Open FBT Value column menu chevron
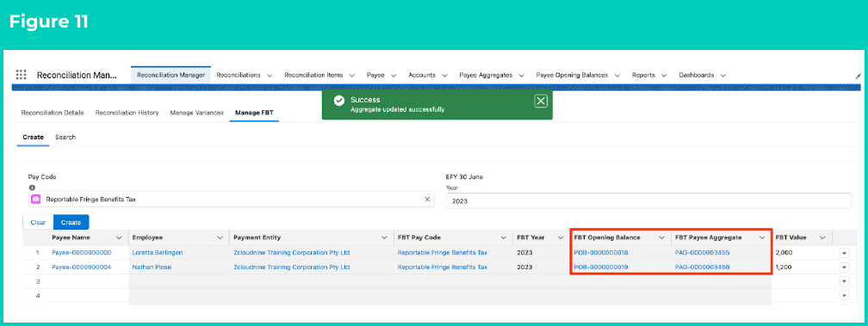The image size is (868, 326). 822,237
